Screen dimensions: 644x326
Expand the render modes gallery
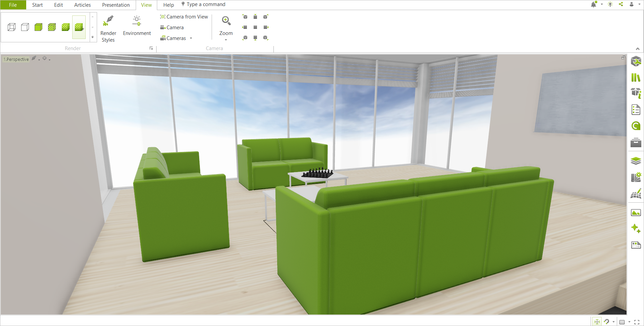pos(93,37)
